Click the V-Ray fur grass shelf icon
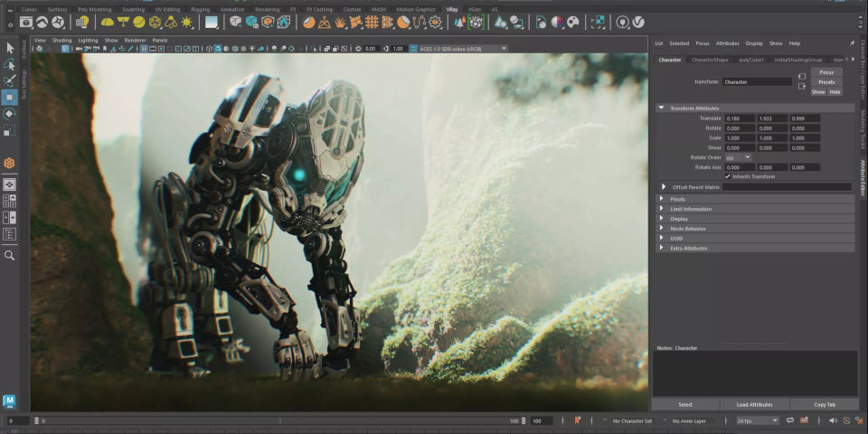Viewport: 868px width, 434px height. (341, 22)
